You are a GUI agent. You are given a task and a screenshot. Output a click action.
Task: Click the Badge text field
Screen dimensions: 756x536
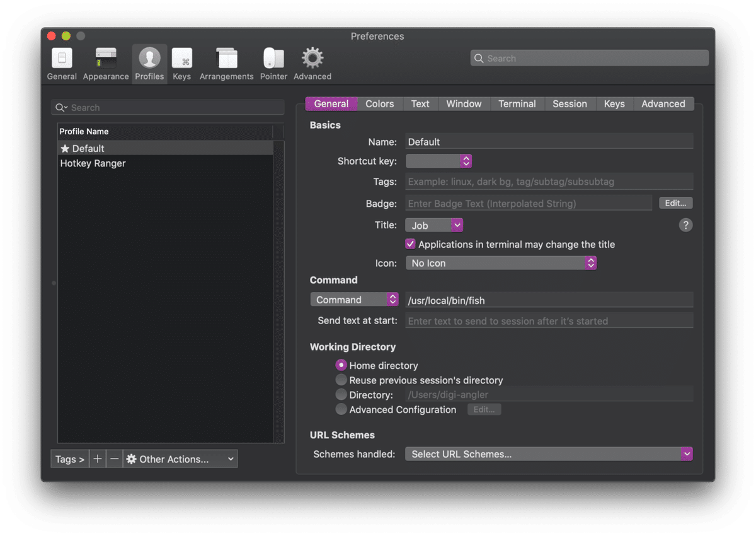coord(529,203)
